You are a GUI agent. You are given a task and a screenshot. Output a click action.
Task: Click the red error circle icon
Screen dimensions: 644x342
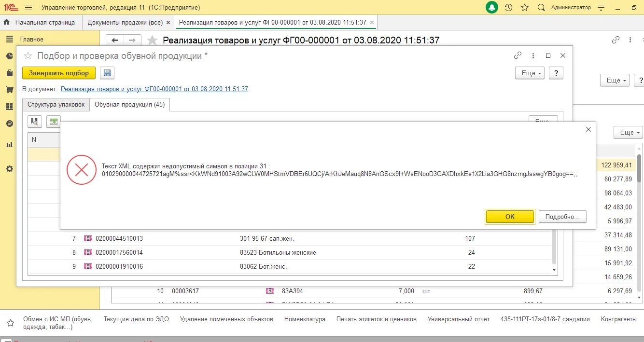(81, 169)
